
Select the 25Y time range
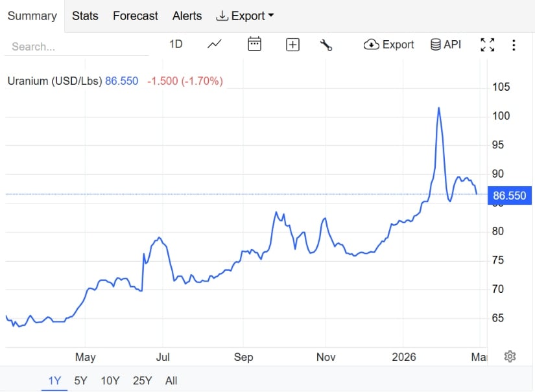click(x=142, y=380)
